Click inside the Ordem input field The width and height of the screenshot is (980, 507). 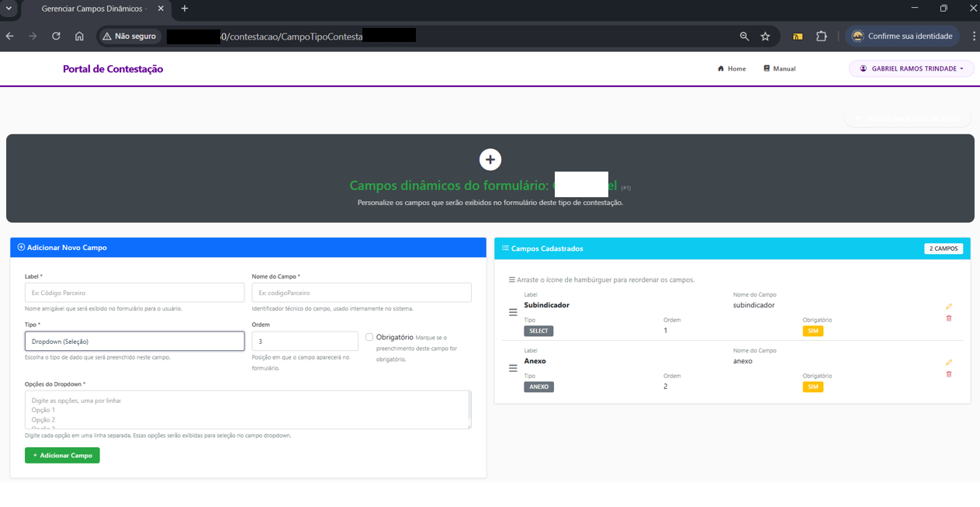click(x=304, y=340)
